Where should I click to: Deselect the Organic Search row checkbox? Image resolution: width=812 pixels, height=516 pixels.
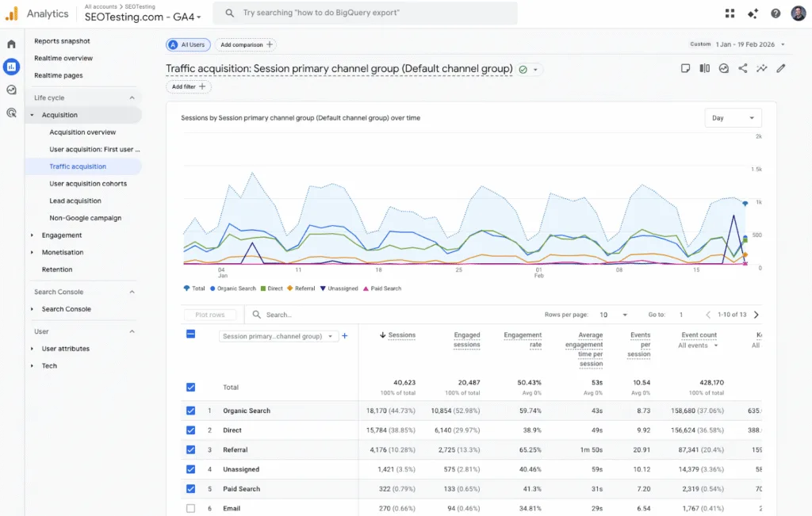[x=190, y=411]
